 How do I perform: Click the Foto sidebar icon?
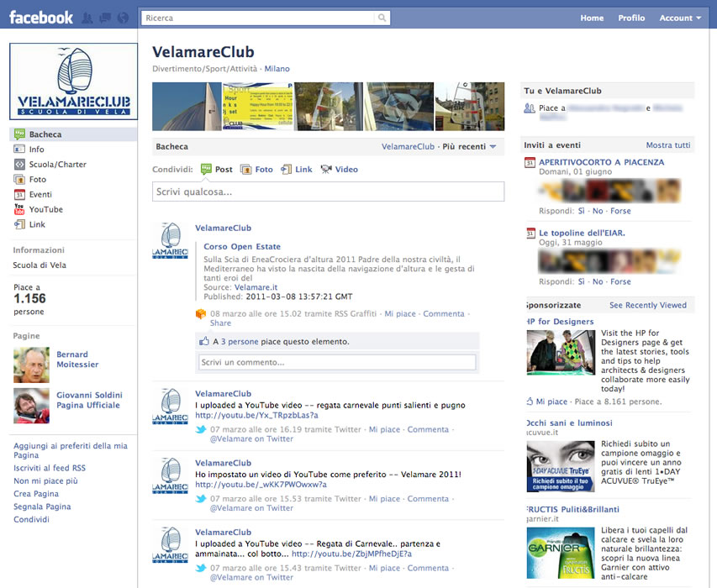point(19,179)
